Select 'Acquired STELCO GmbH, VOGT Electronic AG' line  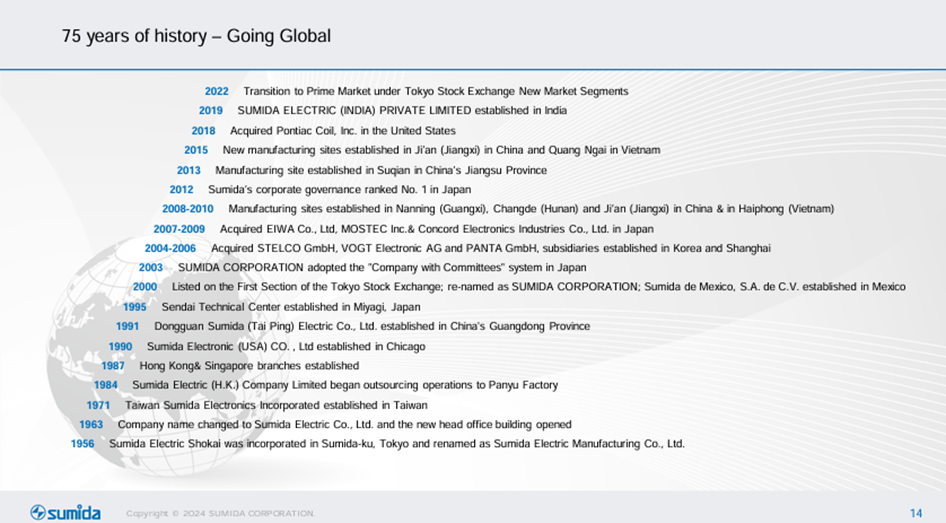coord(491,248)
